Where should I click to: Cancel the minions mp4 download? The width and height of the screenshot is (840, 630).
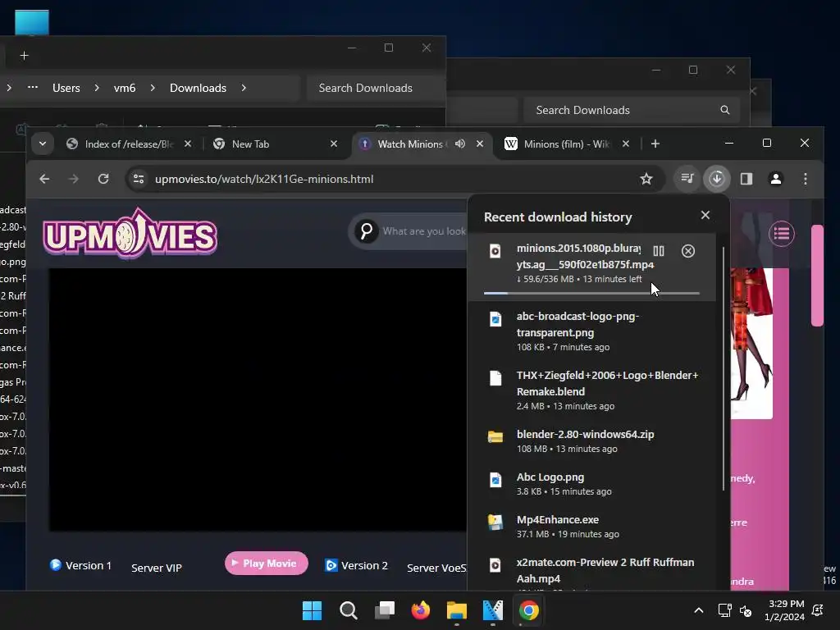click(x=688, y=251)
